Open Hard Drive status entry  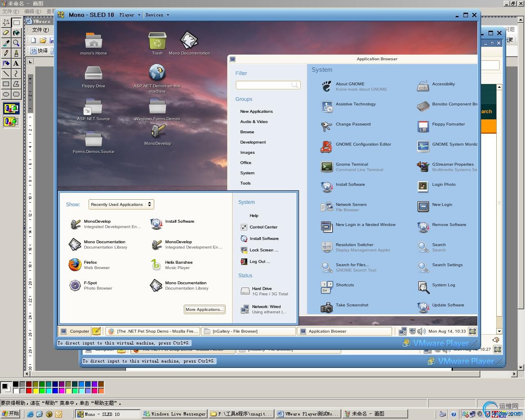[x=265, y=291]
